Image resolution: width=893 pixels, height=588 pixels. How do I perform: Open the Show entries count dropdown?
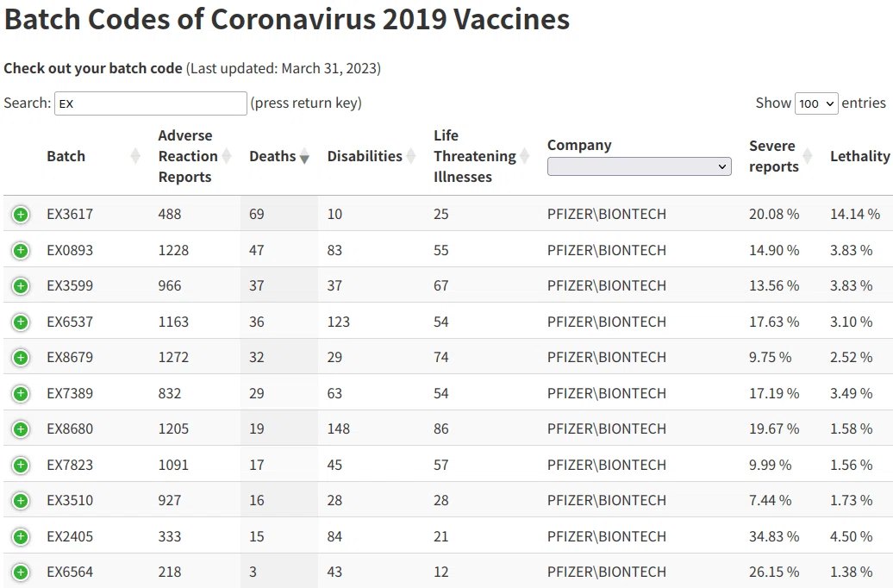[x=816, y=103]
